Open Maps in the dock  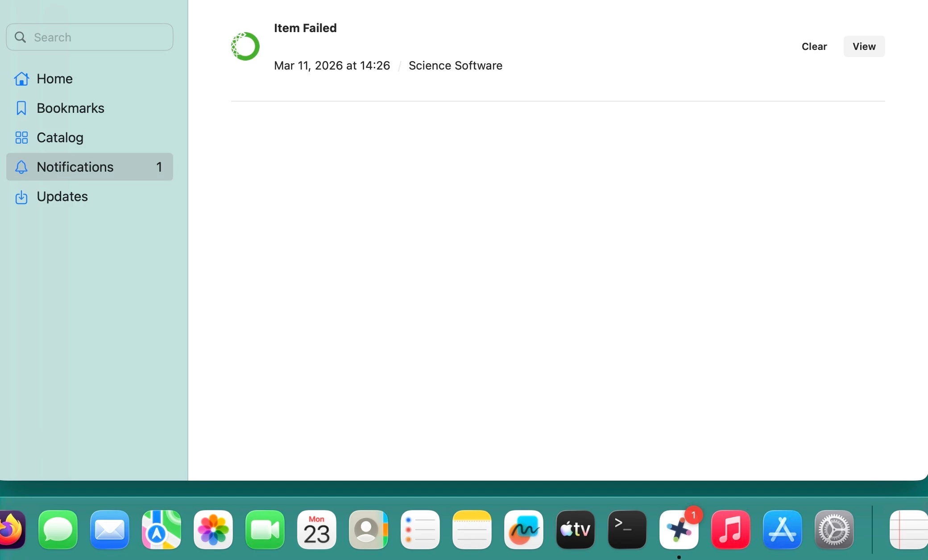click(162, 530)
